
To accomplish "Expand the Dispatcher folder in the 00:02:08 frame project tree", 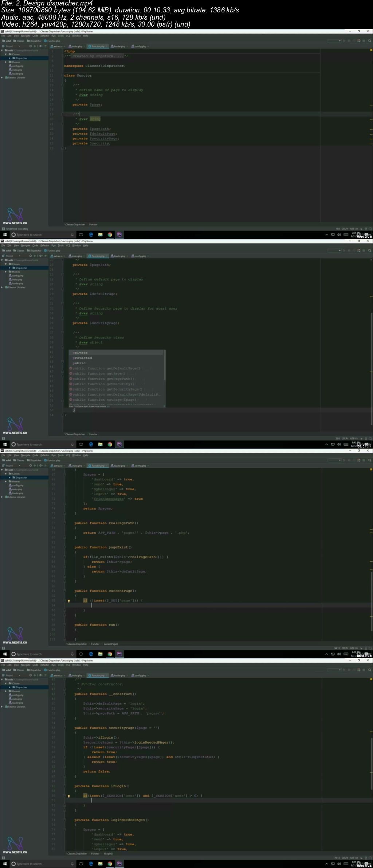I will point(10,58).
